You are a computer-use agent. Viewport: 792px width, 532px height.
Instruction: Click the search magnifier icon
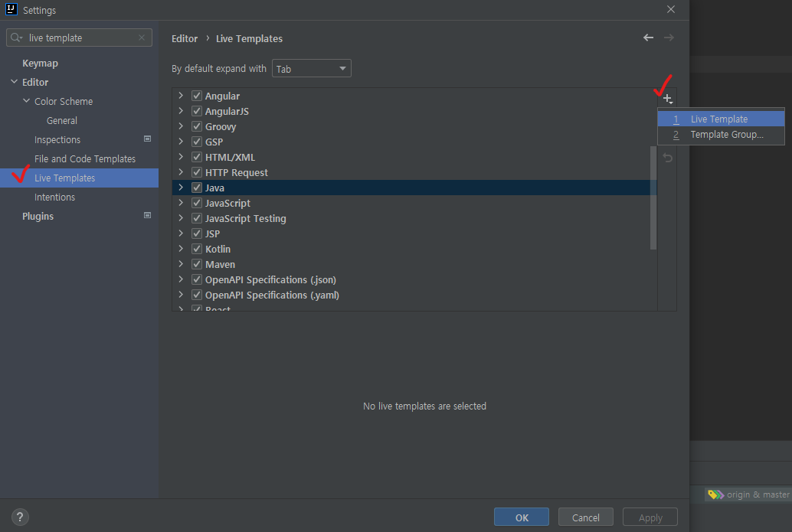coord(16,38)
